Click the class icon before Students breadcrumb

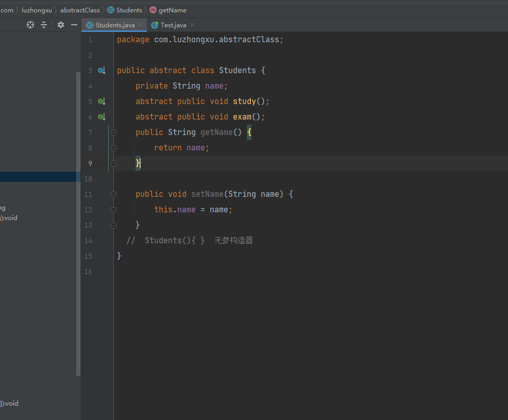click(x=111, y=10)
